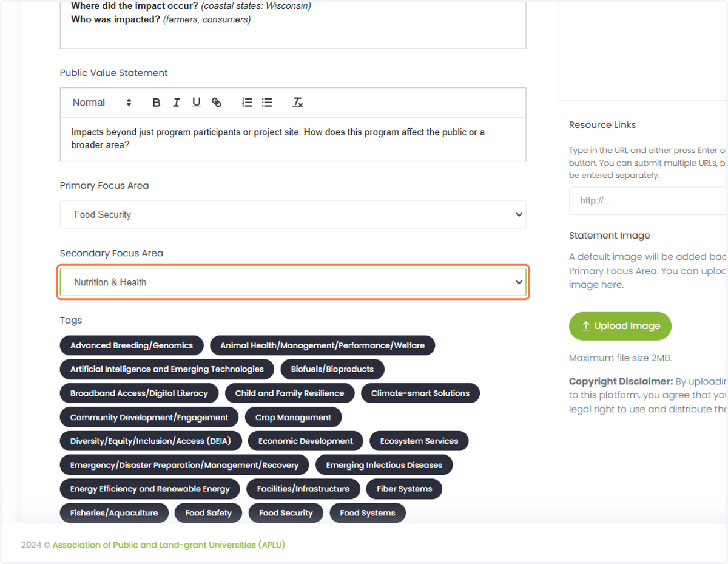The width and height of the screenshot is (728, 564).
Task: Select the Advanced Breeding/Genomics tag
Action: pos(132,345)
